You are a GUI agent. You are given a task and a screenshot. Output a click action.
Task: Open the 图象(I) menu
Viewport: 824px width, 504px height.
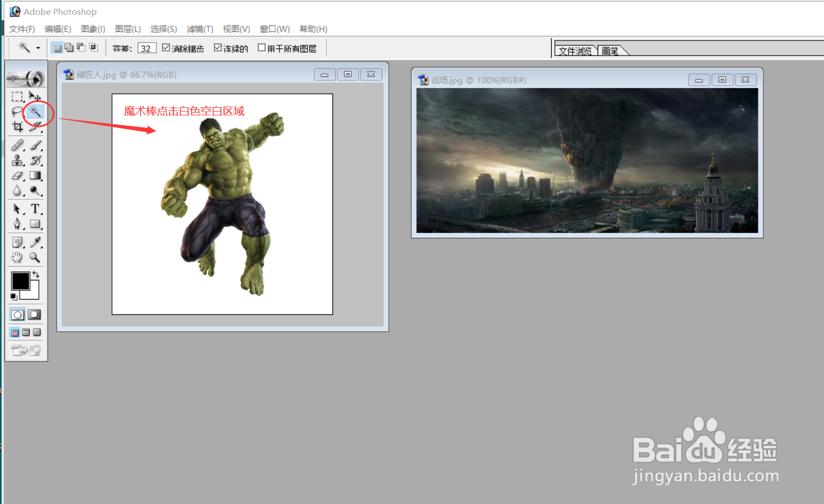click(93, 29)
